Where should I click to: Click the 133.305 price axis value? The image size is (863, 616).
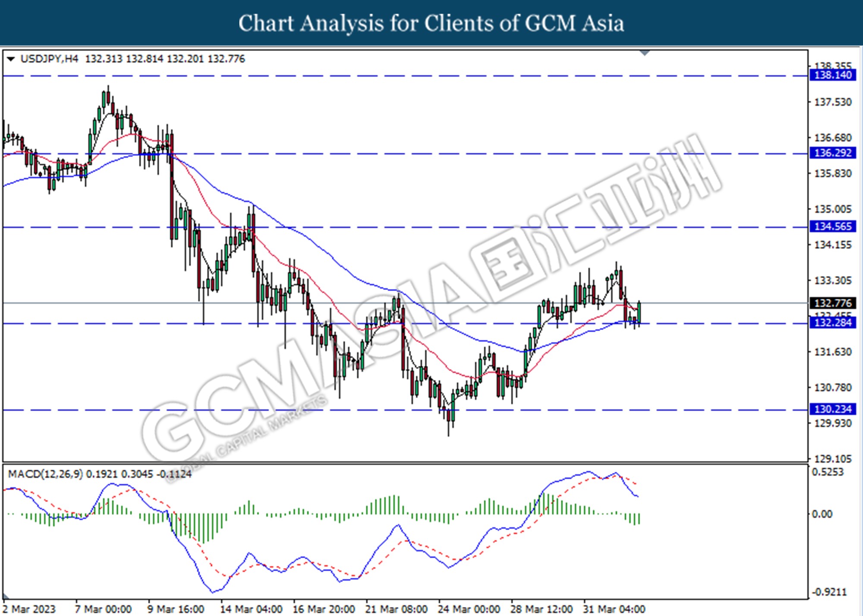pyautogui.click(x=833, y=281)
